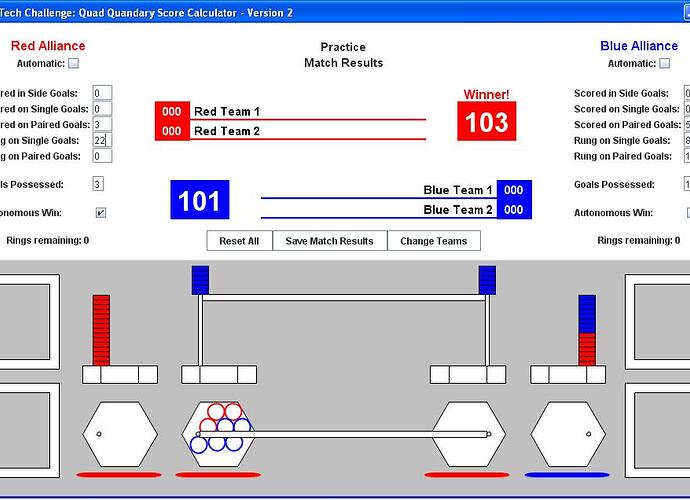The height and width of the screenshot is (500, 690).
Task: Click Red Scored on Single Goals field
Action: 102,109
